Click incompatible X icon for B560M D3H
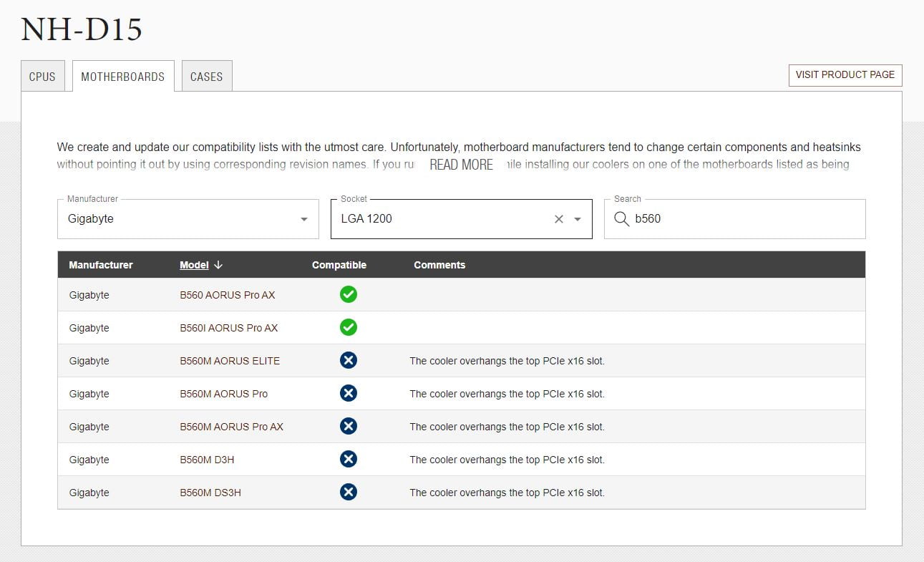The width and height of the screenshot is (924, 562). tap(348, 459)
